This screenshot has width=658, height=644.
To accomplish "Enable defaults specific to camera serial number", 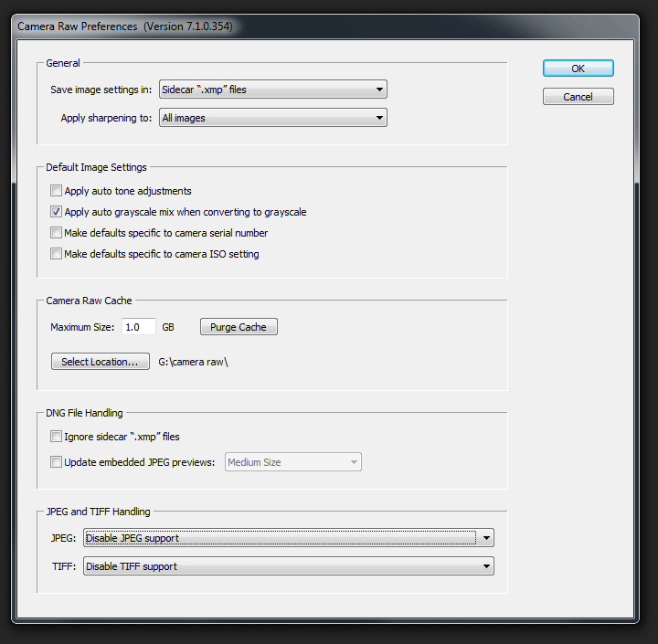I will pyautogui.click(x=56, y=233).
